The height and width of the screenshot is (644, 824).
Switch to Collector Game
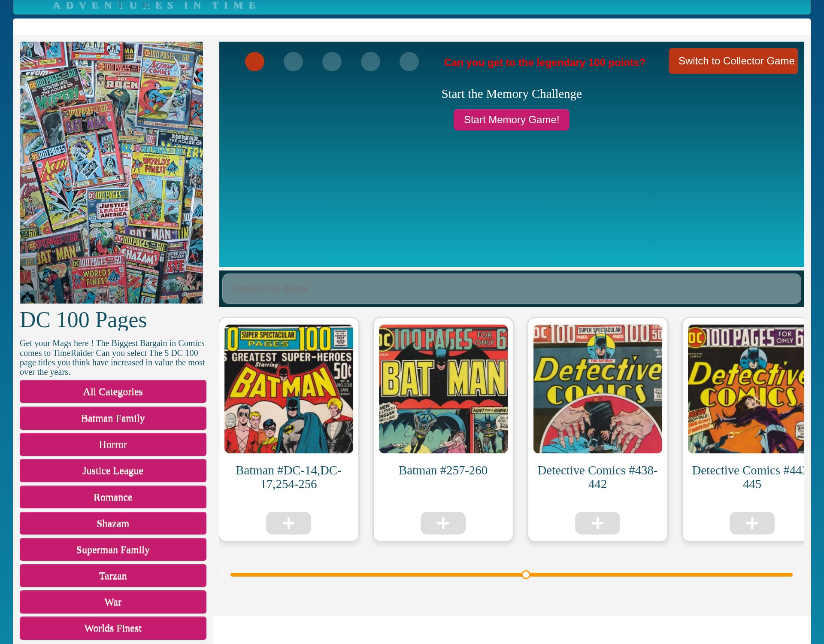733,61
